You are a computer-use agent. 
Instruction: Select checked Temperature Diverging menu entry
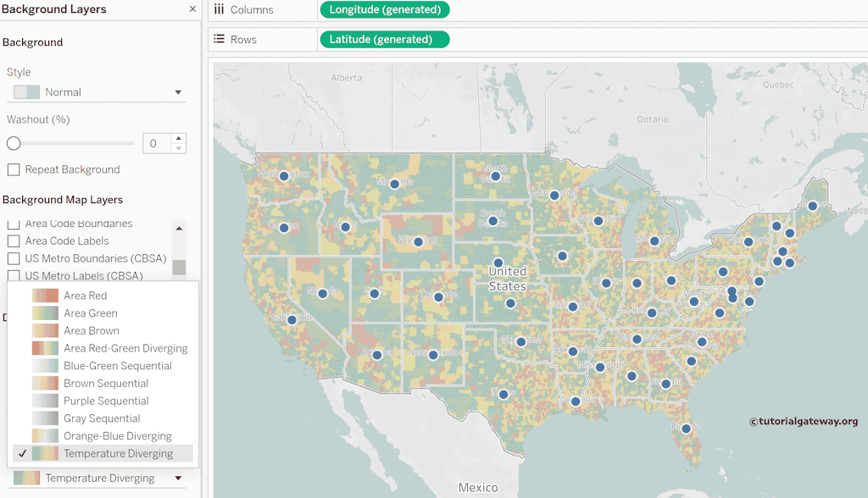103,453
